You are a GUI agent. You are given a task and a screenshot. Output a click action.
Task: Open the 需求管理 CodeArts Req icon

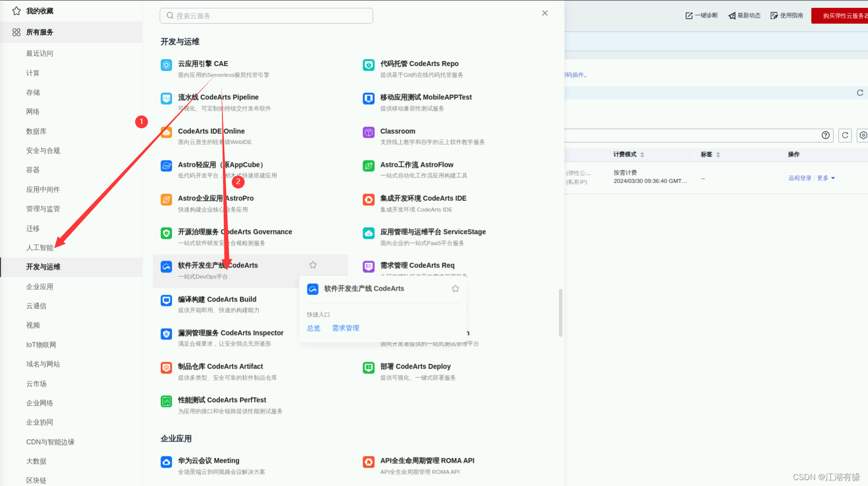coord(369,266)
